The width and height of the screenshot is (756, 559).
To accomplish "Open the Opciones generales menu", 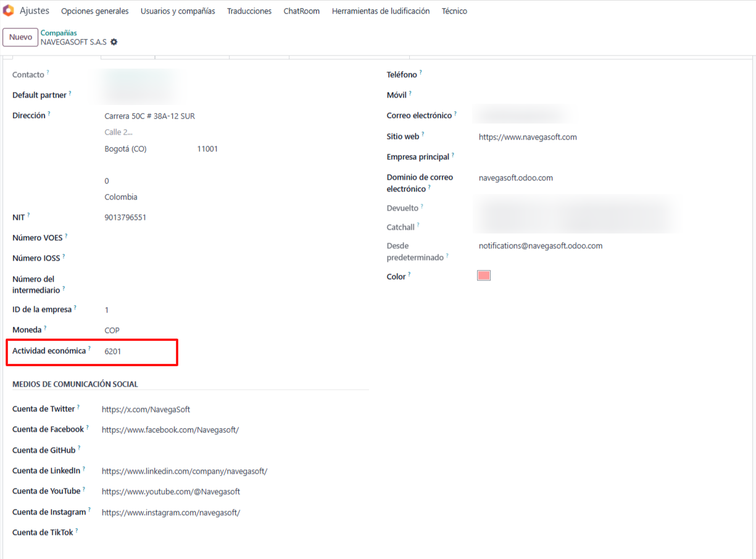I will [x=95, y=11].
